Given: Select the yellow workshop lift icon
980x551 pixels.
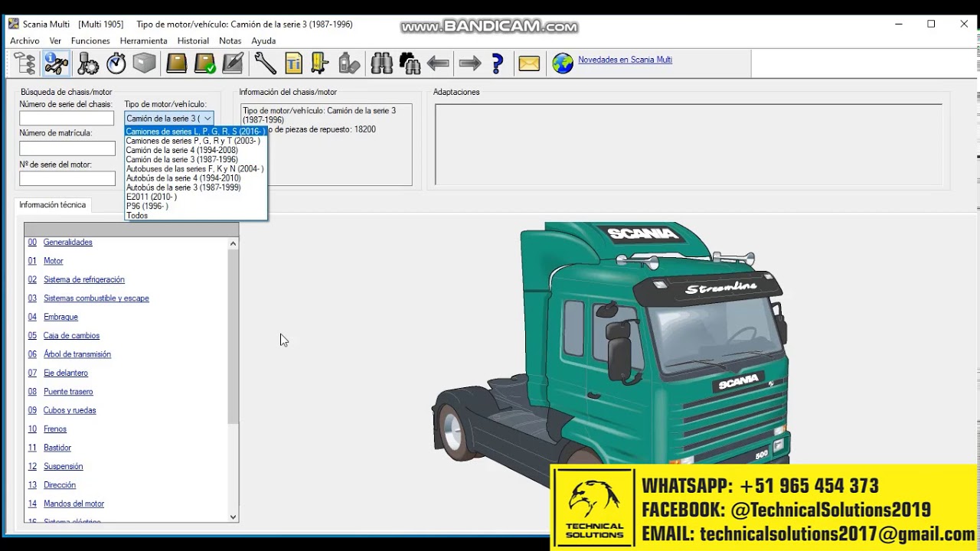Looking at the screenshot, I should coord(320,63).
